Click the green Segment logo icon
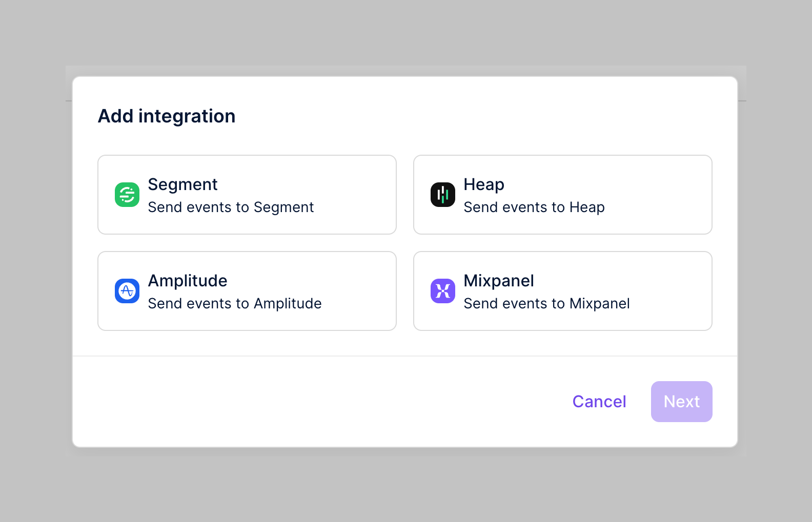This screenshot has width=812, height=522. point(127,195)
